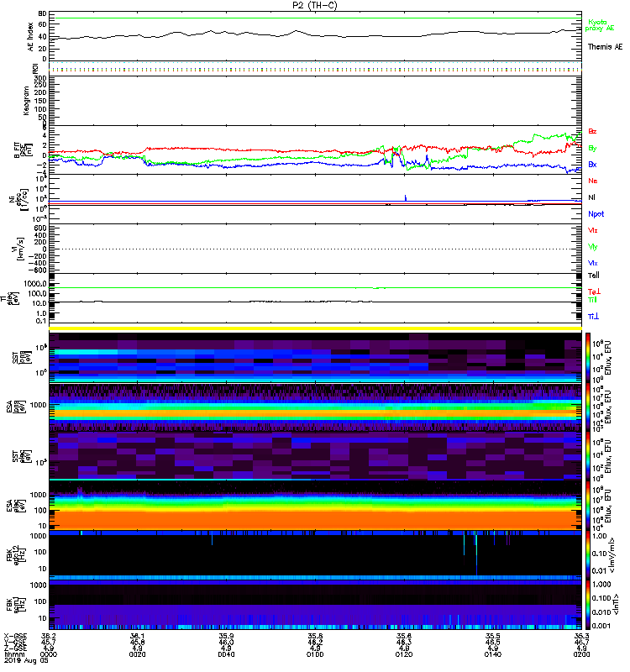Screen dimensions: 630x672
Task: Click the '0200' time tick label
Action: (581, 654)
